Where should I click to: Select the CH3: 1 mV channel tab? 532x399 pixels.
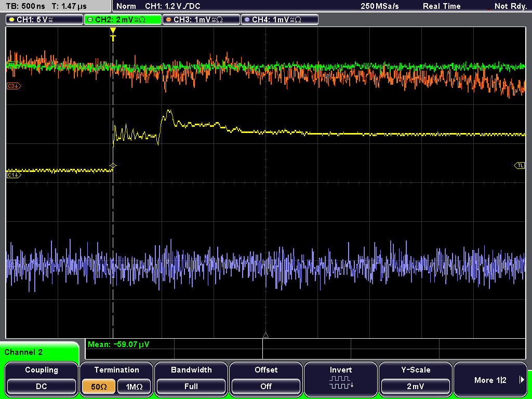201,20
